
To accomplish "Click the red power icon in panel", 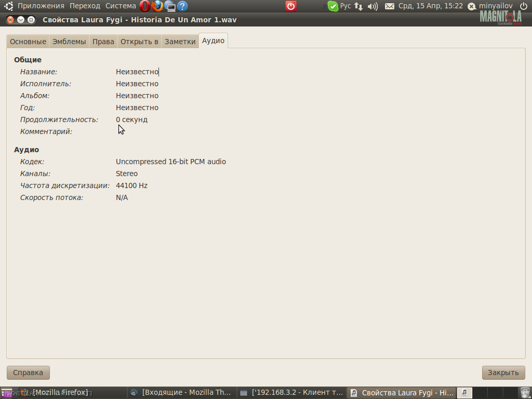I will tap(291, 6).
